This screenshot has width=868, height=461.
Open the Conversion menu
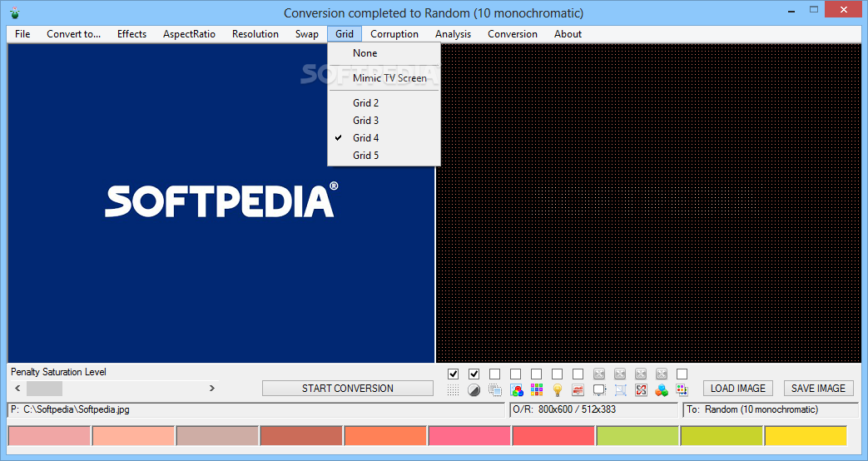[513, 34]
